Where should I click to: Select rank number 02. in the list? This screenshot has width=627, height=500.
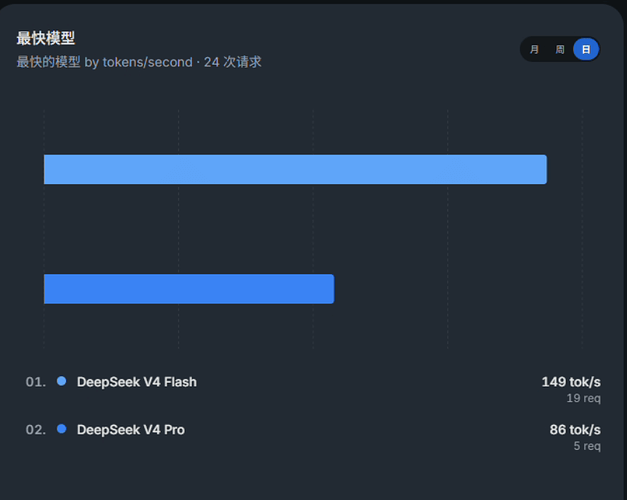(36, 430)
